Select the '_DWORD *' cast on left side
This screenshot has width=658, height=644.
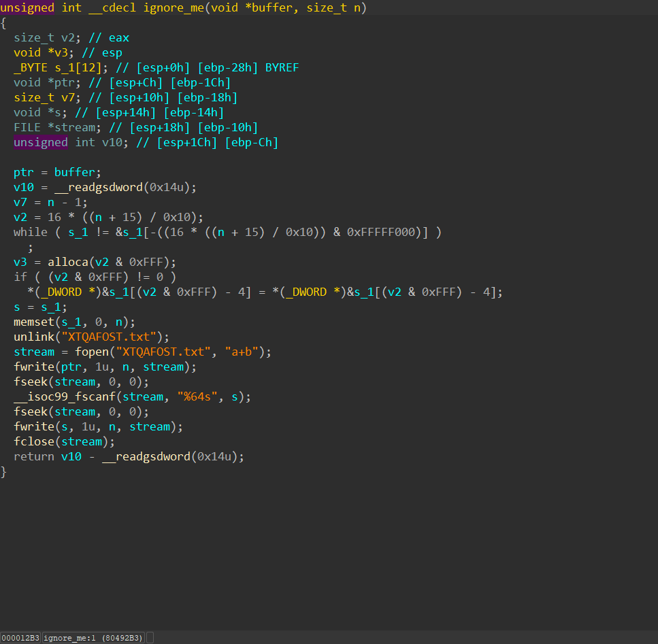click(67, 292)
